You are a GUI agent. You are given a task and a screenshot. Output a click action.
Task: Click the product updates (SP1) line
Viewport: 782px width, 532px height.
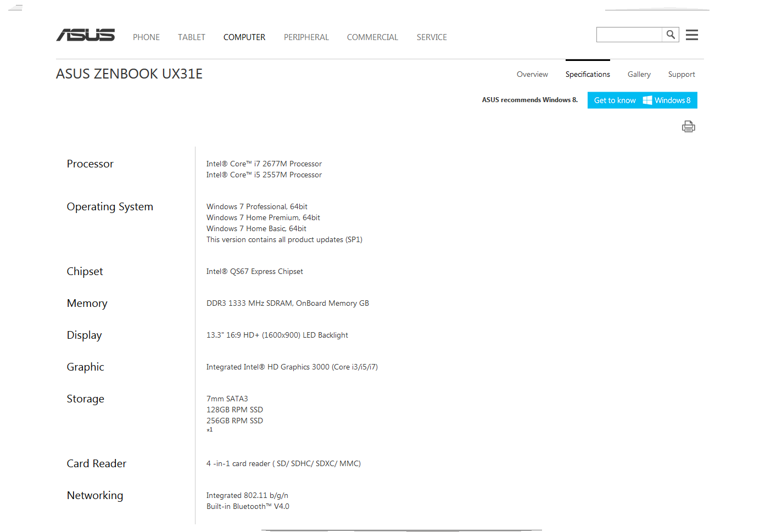(284, 239)
